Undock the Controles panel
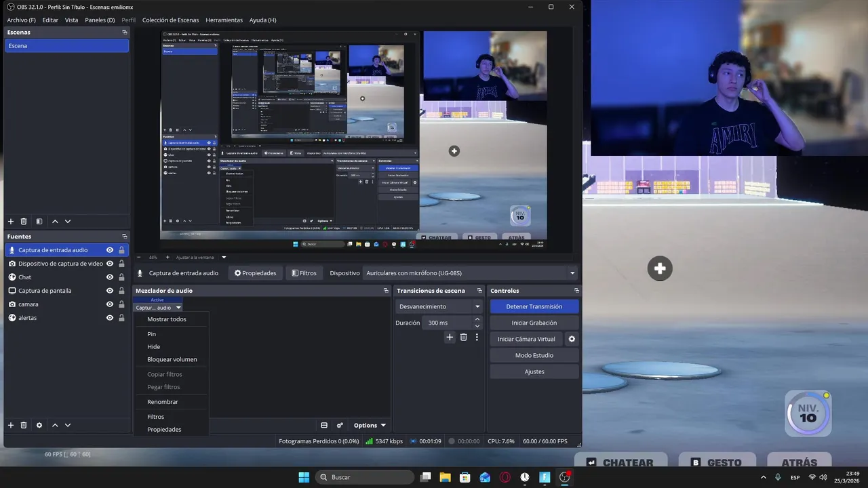Image resolution: width=868 pixels, height=488 pixels. tap(576, 291)
